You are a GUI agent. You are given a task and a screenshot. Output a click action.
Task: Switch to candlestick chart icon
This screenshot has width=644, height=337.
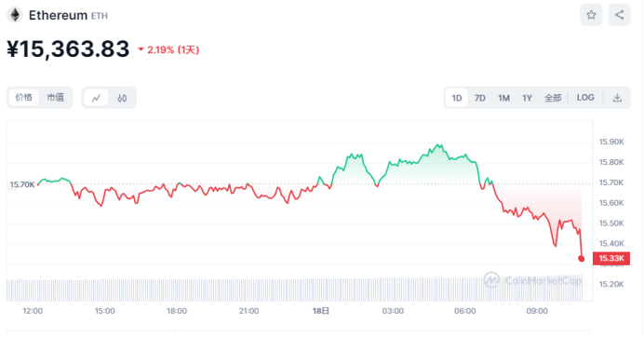122,98
